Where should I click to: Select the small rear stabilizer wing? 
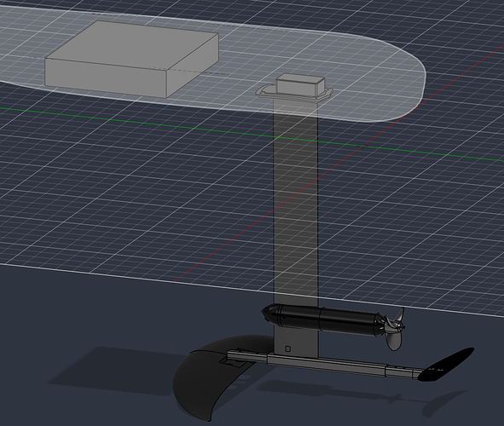[x=447, y=365]
